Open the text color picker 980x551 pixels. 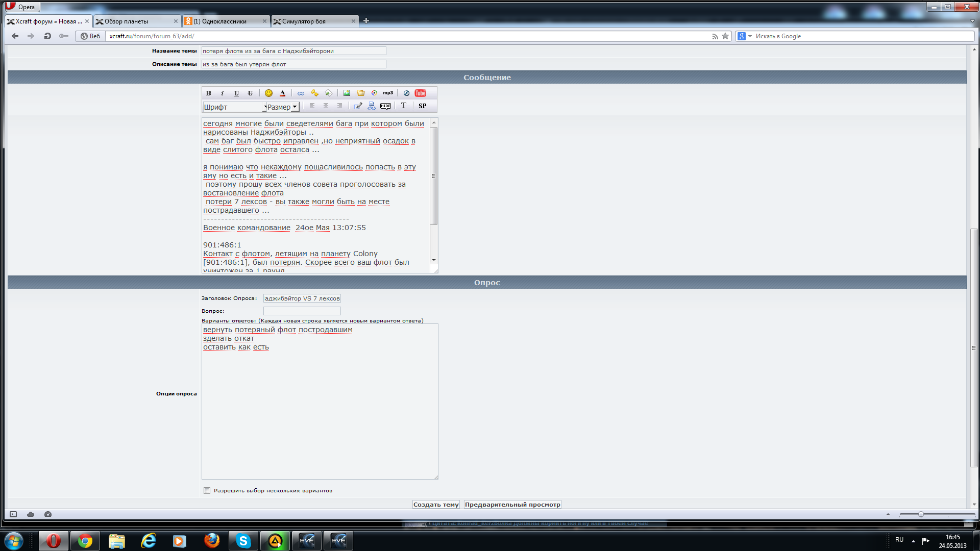point(282,93)
